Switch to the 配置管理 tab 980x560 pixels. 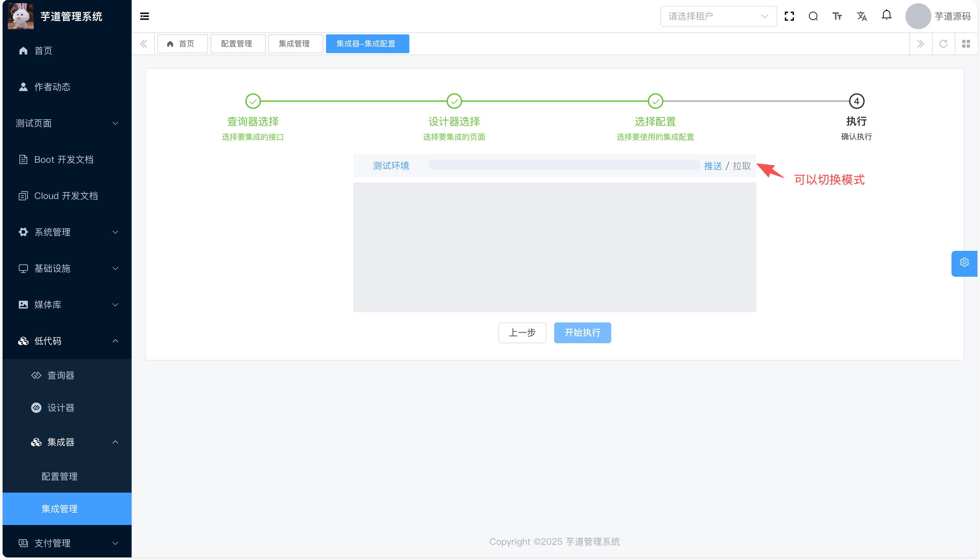237,44
